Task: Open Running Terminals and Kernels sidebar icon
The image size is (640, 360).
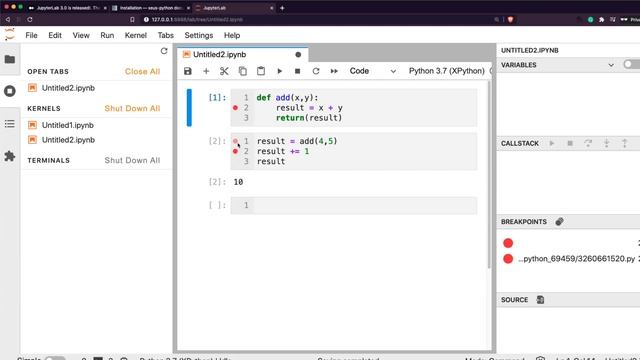Action: (x=10, y=91)
